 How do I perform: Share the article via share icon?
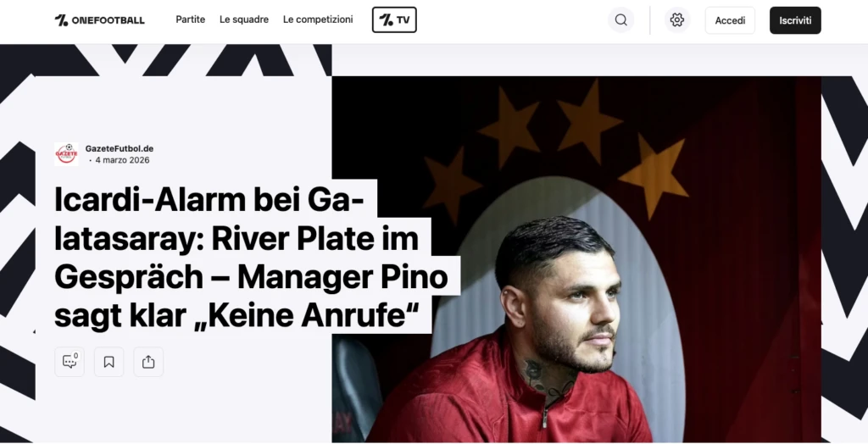point(148,362)
